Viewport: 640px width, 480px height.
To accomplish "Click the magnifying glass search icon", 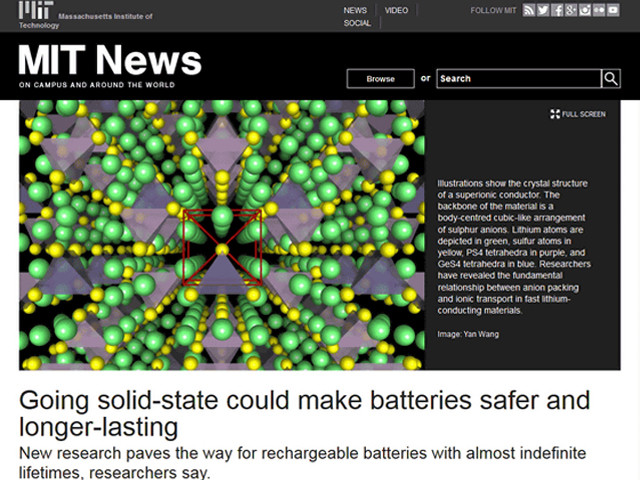I will [x=610, y=78].
